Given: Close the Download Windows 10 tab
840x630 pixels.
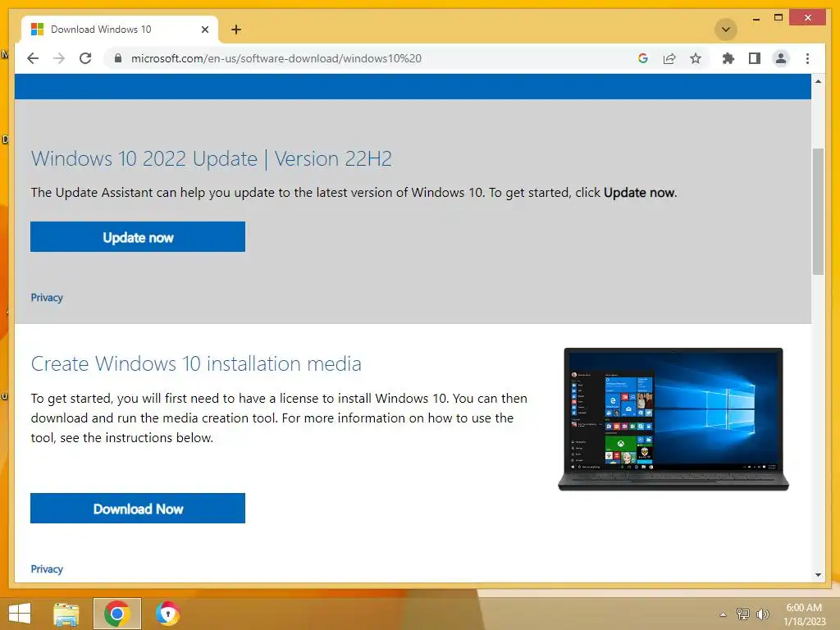Looking at the screenshot, I should click(204, 30).
